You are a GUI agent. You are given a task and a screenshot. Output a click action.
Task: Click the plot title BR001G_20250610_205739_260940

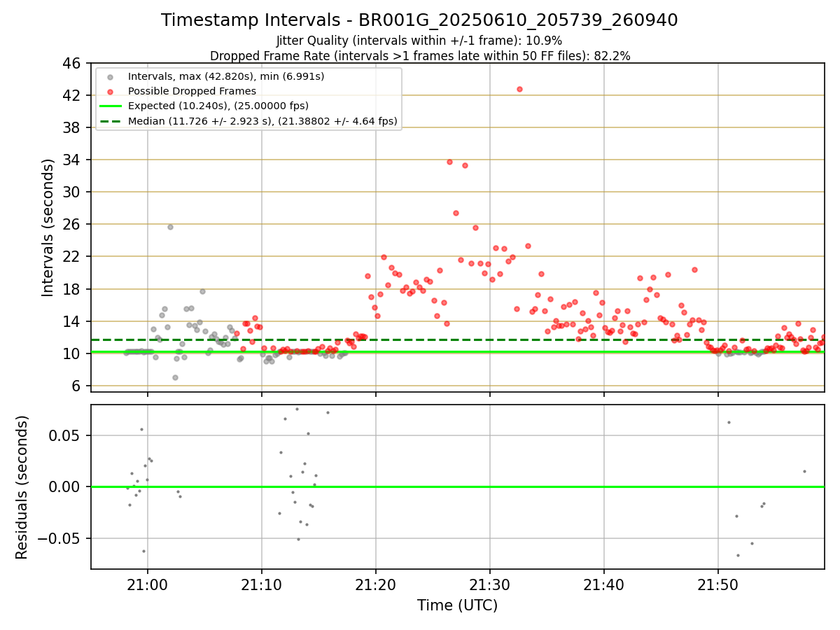(419, 20)
